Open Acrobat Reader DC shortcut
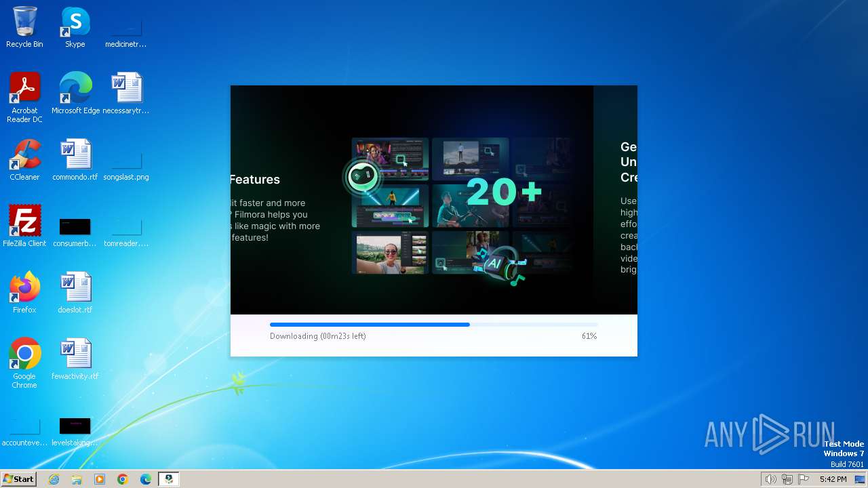 click(24, 98)
